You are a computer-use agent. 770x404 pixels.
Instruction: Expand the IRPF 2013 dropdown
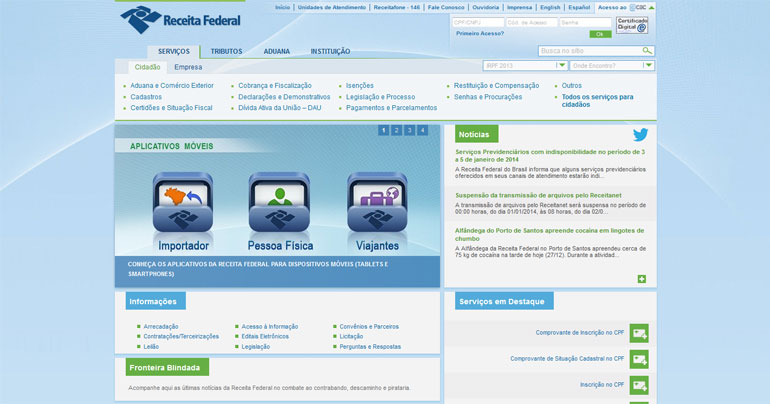pos(562,66)
